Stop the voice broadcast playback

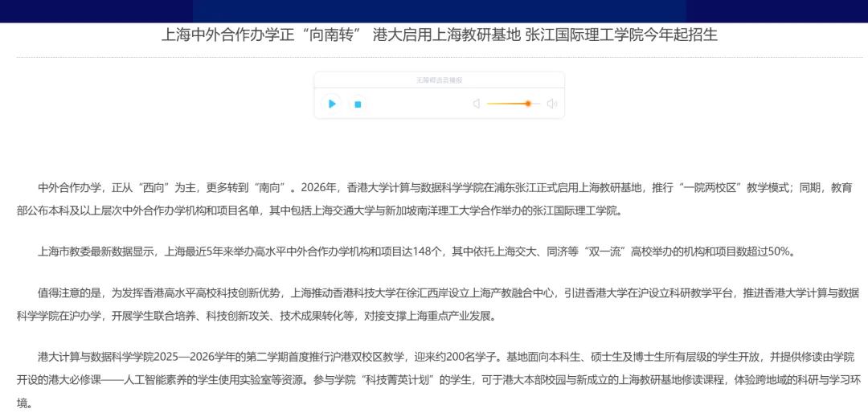358,104
